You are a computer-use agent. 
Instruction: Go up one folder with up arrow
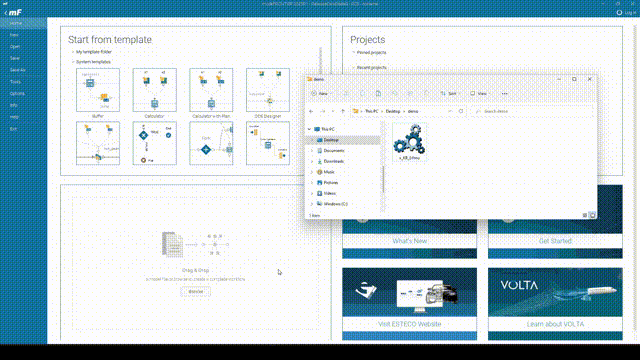click(x=343, y=111)
